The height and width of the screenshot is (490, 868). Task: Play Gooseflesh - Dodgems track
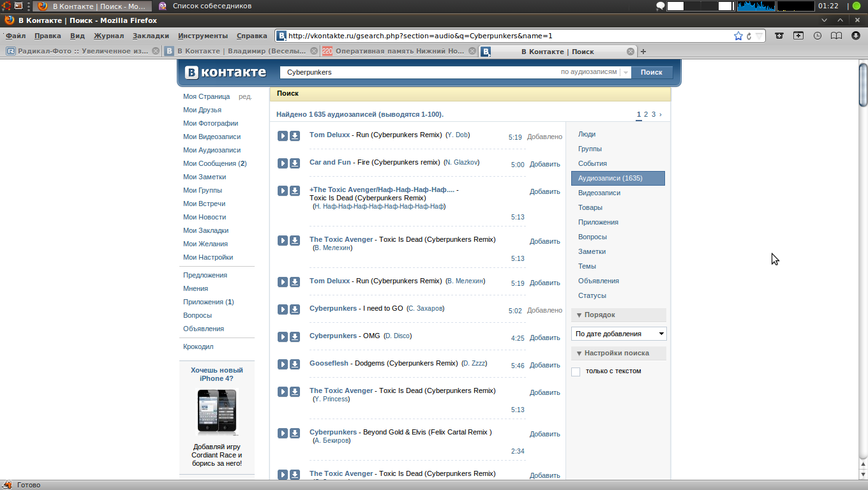point(283,364)
